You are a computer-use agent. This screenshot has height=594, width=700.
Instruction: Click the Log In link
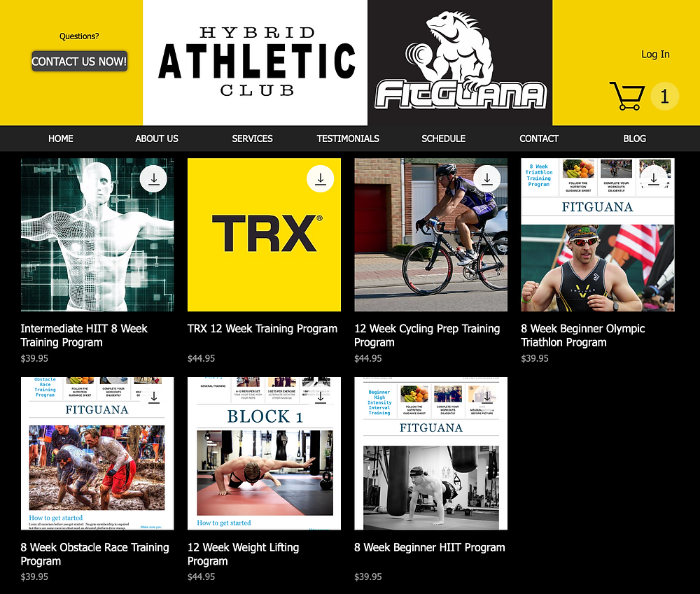tap(655, 55)
